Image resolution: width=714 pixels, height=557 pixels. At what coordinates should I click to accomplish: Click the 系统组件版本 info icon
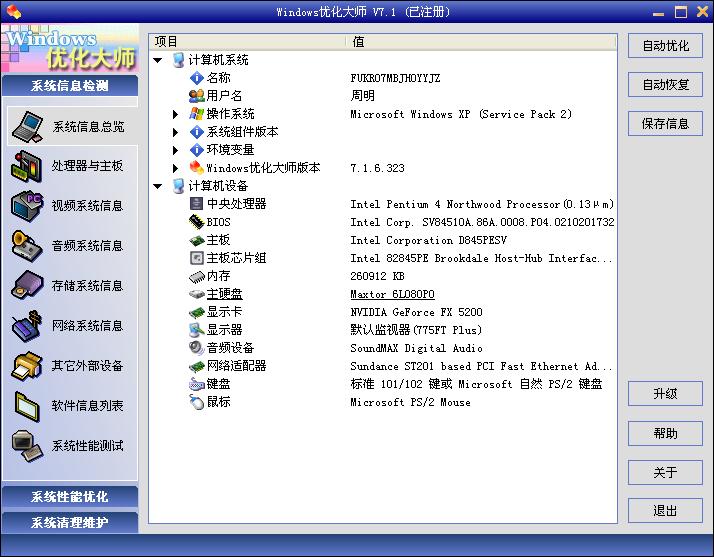(x=196, y=132)
